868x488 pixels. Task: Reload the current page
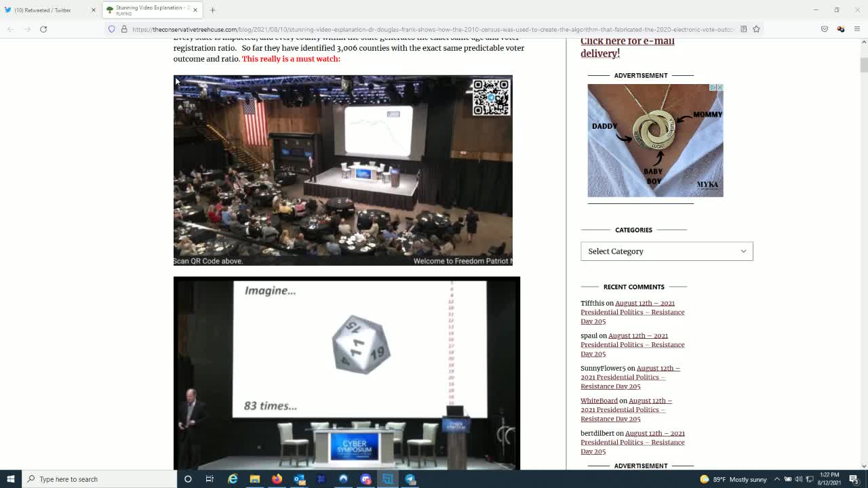(43, 29)
